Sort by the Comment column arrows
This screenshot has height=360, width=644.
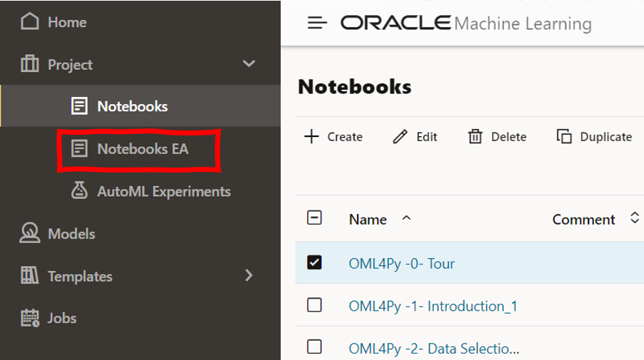coord(635,219)
